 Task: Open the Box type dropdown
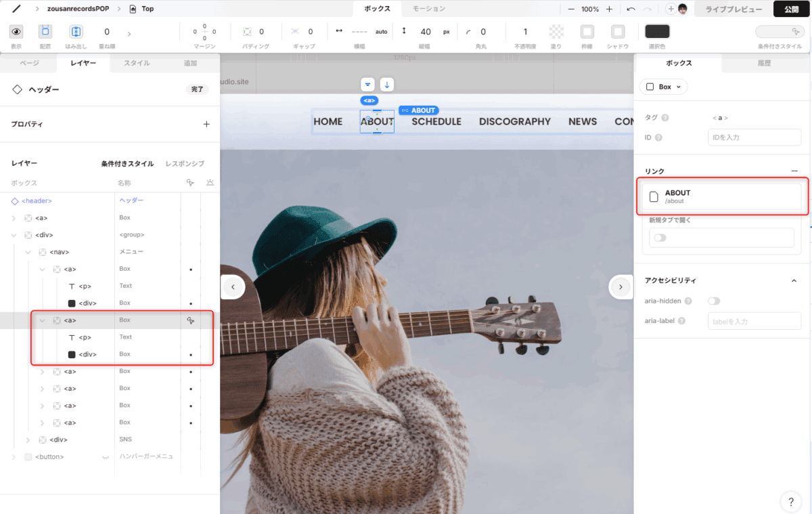(663, 87)
